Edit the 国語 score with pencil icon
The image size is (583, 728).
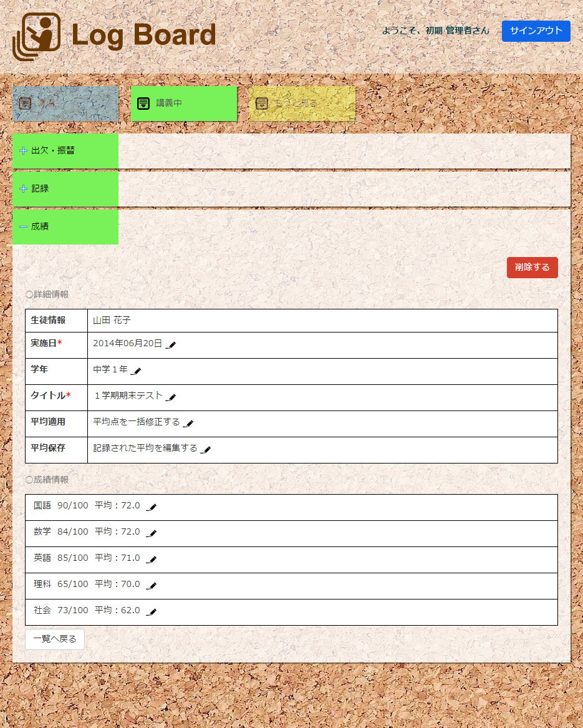pyautogui.click(x=152, y=507)
